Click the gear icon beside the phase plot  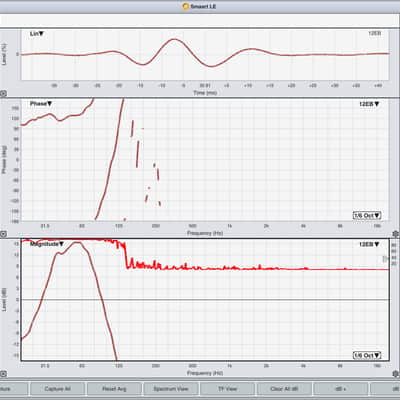(396, 234)
